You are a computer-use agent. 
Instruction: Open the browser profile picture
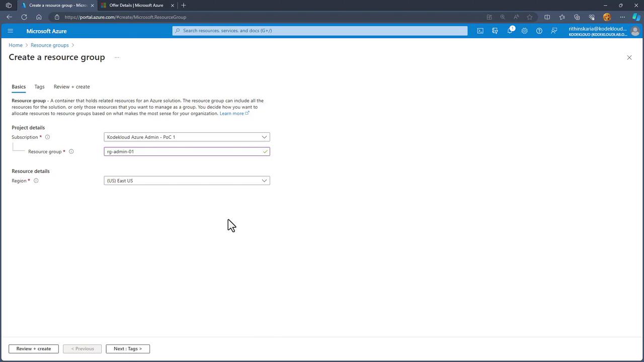click(607, 17)
